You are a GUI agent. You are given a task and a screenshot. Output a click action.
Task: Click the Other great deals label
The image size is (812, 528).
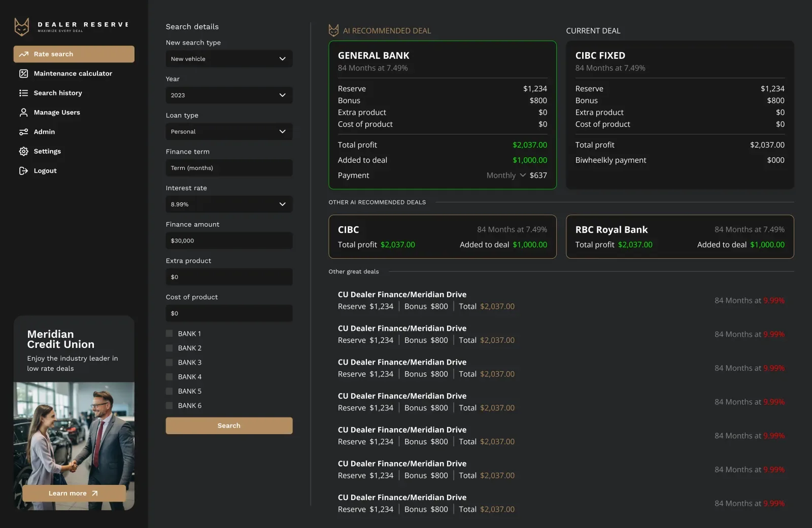(354, 272)
